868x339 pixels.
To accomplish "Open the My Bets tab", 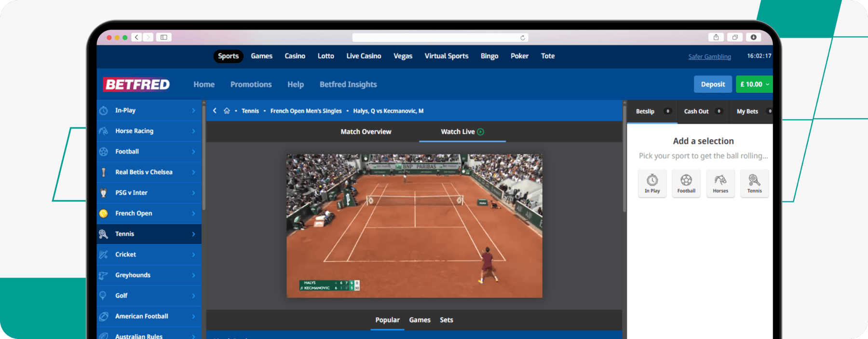I will click(x=752, y=111).
